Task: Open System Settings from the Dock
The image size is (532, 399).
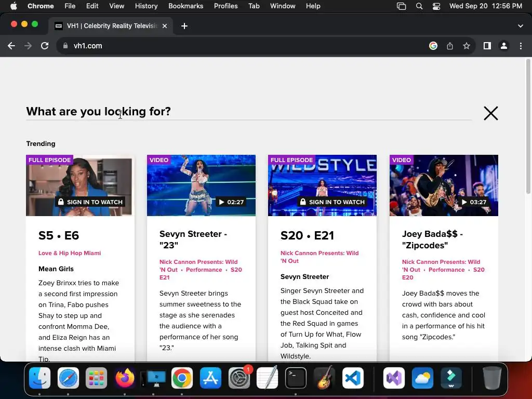Action: coord(239,378)
